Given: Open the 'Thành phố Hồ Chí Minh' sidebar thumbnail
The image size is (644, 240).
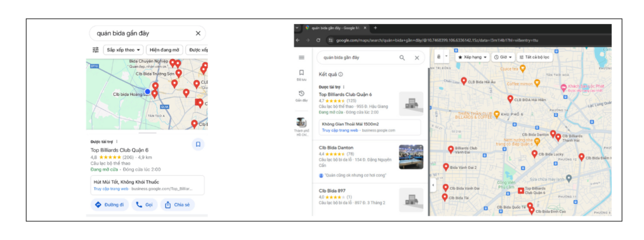Looking at the screenshot, I should pos(301,122).
